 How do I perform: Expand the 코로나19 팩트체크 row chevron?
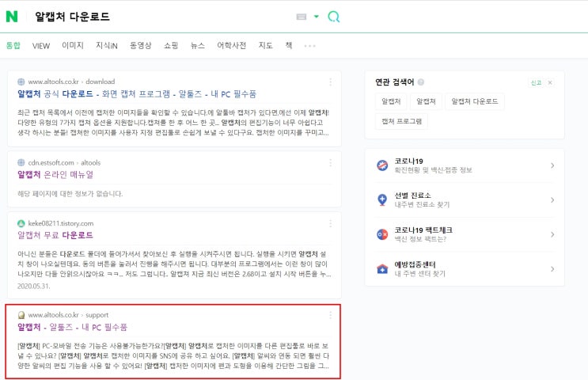tap(552, 234)
